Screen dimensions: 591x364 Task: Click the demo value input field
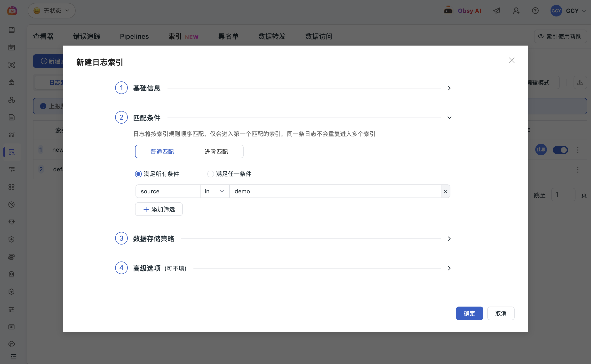click(335, 191)
